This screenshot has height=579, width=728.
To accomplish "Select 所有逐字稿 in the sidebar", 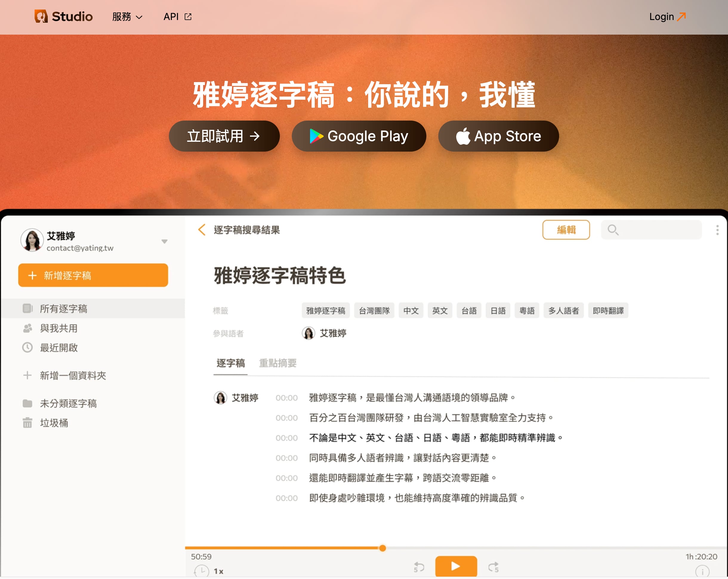I will click(x=92, y=308).
